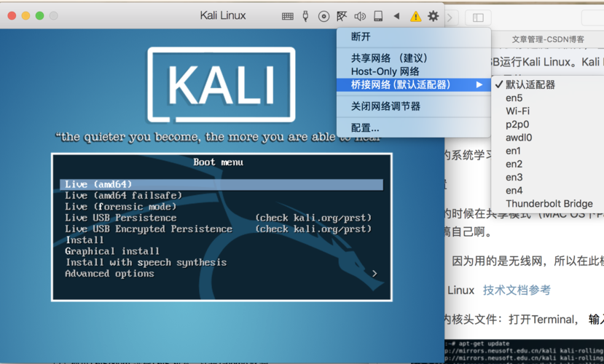Select 断开 menu item
The image size is (604, 364).
coord(414,37)
